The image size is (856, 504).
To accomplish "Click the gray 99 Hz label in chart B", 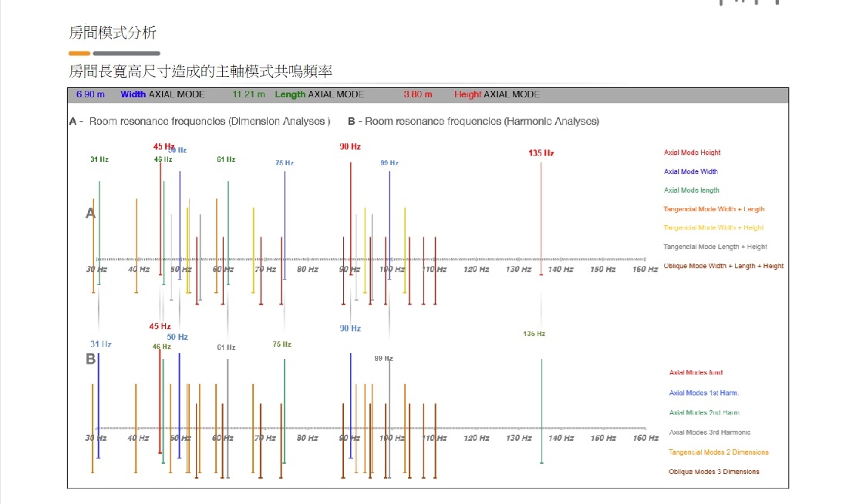I will [x=384, y=358].
